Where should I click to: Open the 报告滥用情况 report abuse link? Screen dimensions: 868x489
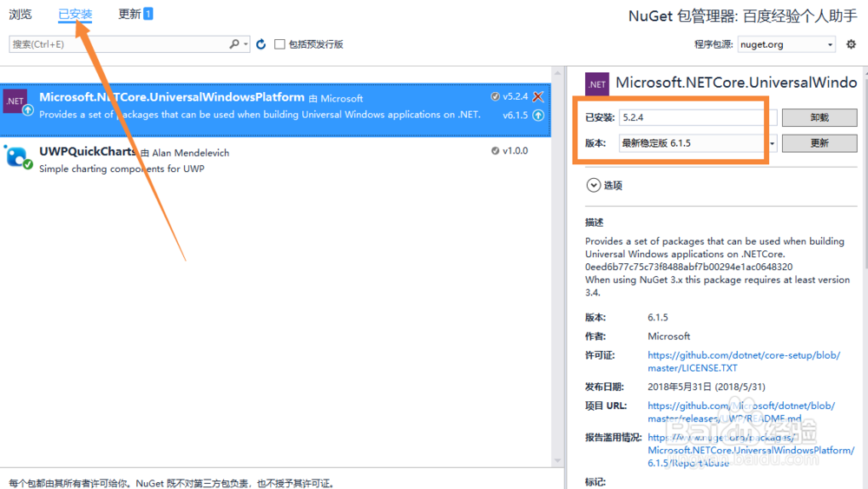(x=751, y=450)
